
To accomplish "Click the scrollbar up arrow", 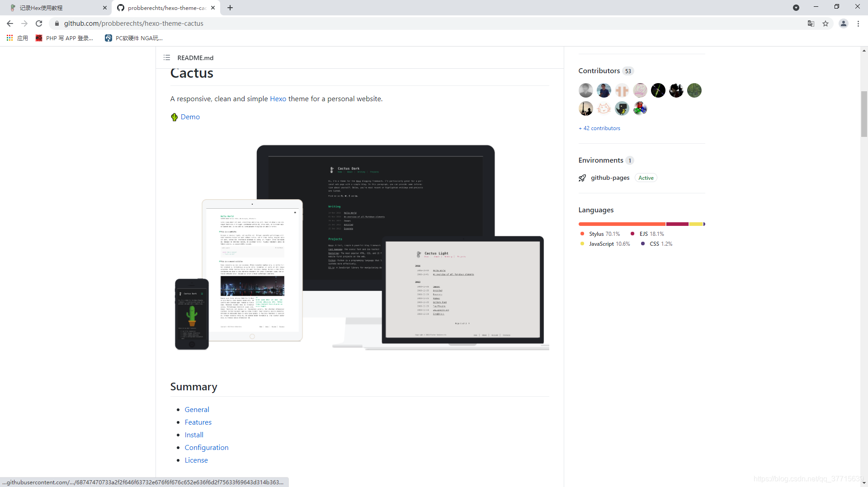I will pos(864,51).
